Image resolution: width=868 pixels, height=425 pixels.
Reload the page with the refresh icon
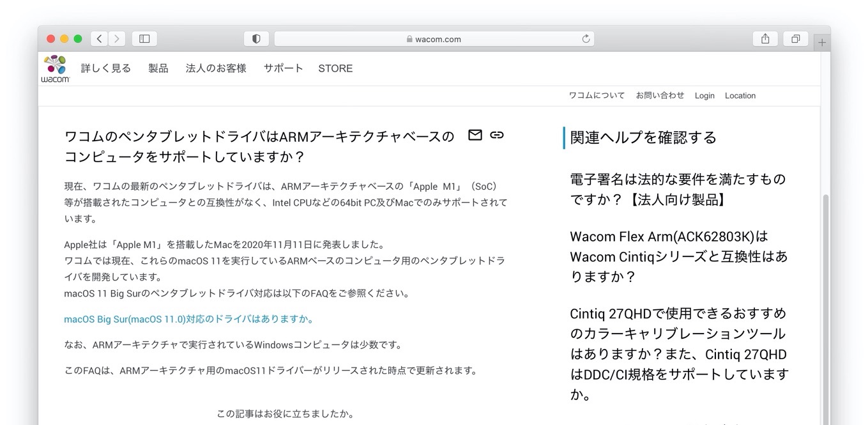click(586, 38)
